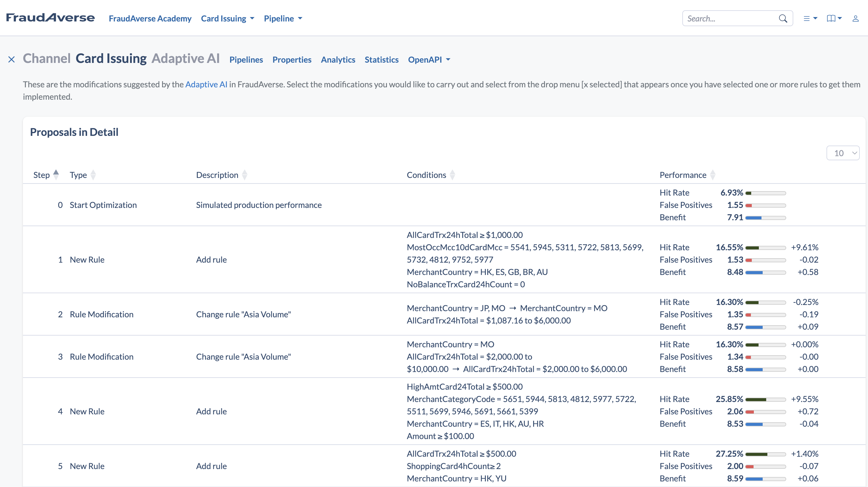Expand the Pipeline dropdown menu
Screen dimensions: 868x487
[283, 19]
